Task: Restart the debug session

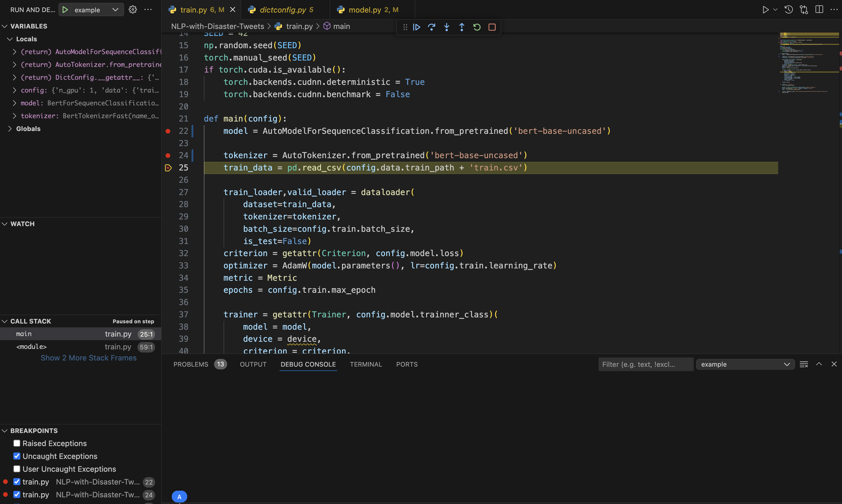Action: 477,27
